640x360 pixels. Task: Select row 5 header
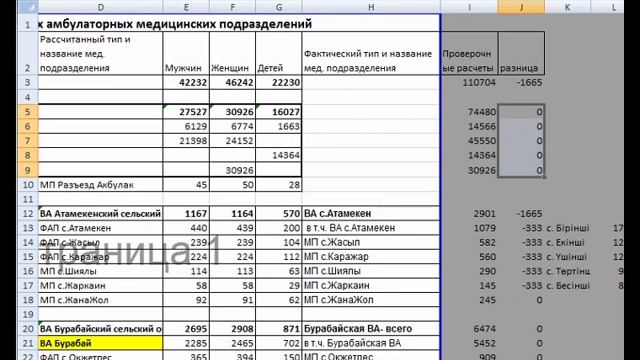coord(28,111)
